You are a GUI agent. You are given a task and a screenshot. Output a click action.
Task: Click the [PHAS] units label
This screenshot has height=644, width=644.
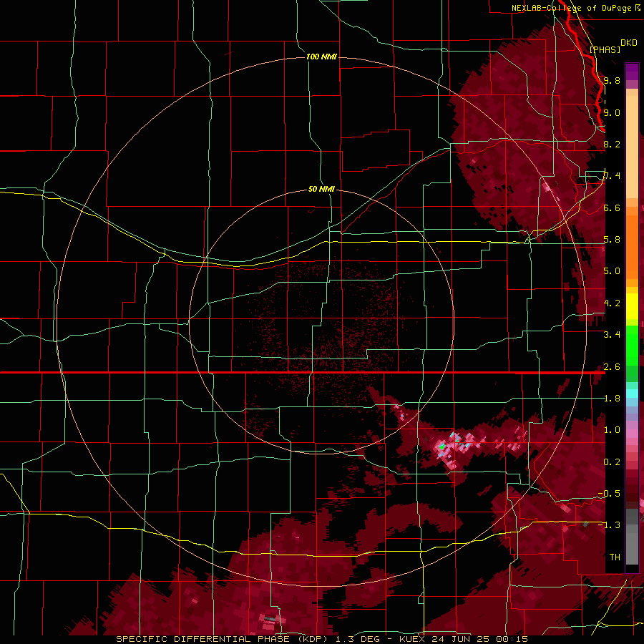605,49
